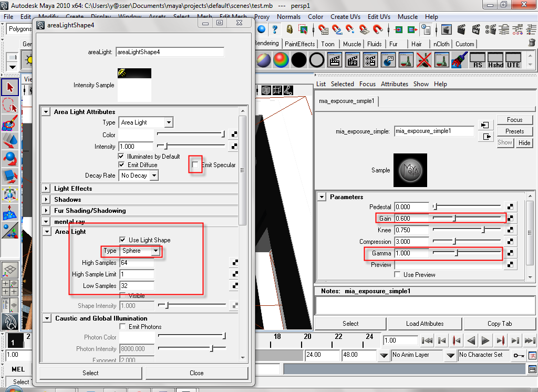Click the Gamma slider track
538x392 pixels.
[x=467, y=253]
